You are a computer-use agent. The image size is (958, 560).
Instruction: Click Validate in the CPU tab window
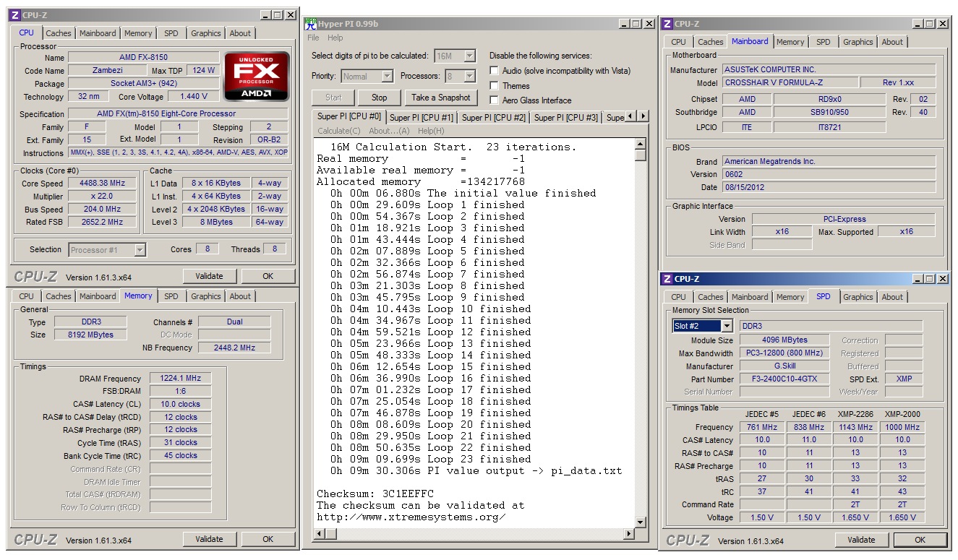coord(209,276)
